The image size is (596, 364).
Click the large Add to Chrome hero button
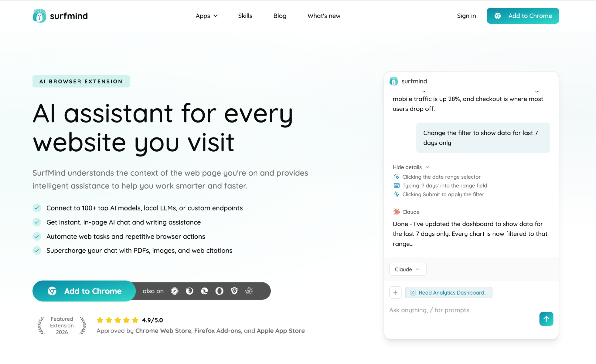click(84, 291)
